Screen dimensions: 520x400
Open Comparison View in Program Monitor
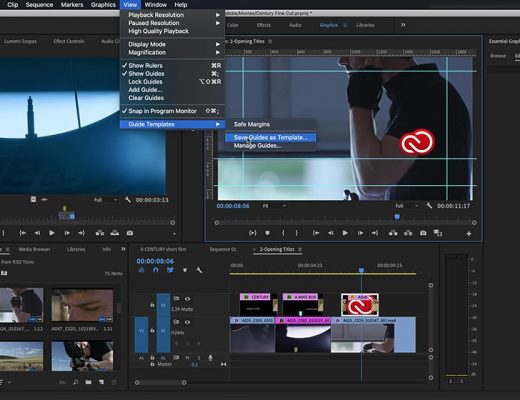[x=438, y=233]
